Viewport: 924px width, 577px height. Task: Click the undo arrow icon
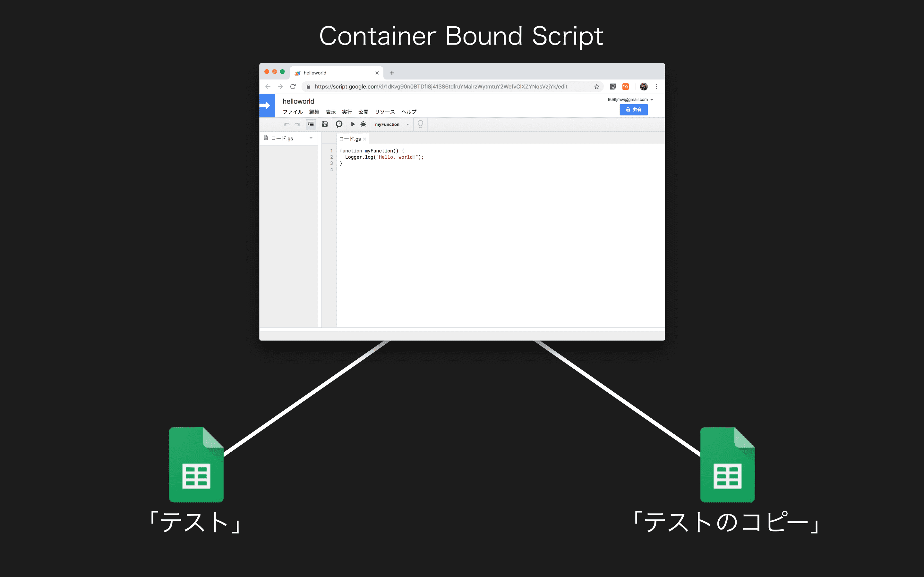point(286,124)
